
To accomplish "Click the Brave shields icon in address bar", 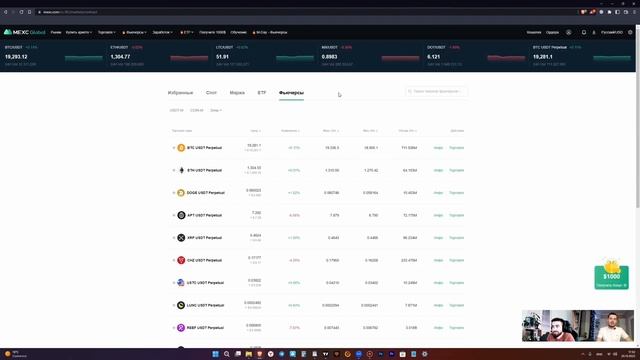I will click(584, 12).
